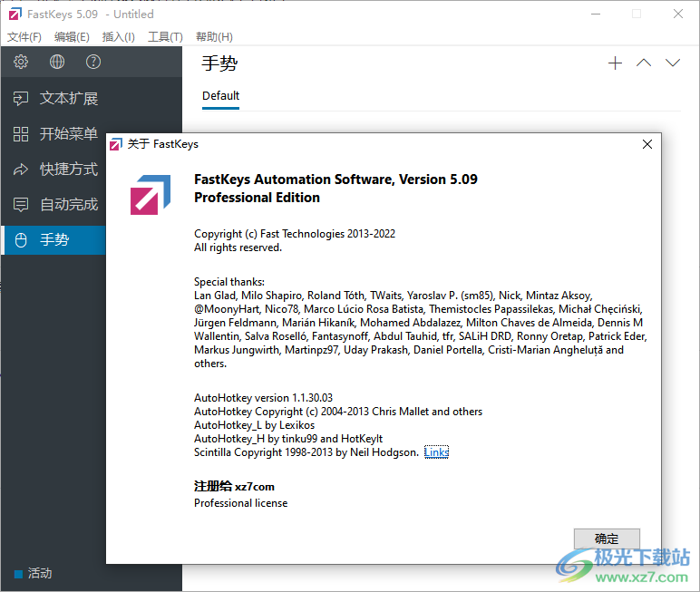The image size is (700, 592).
Task: Click the 'Professional Edition' text
Action: coord(257,198)
